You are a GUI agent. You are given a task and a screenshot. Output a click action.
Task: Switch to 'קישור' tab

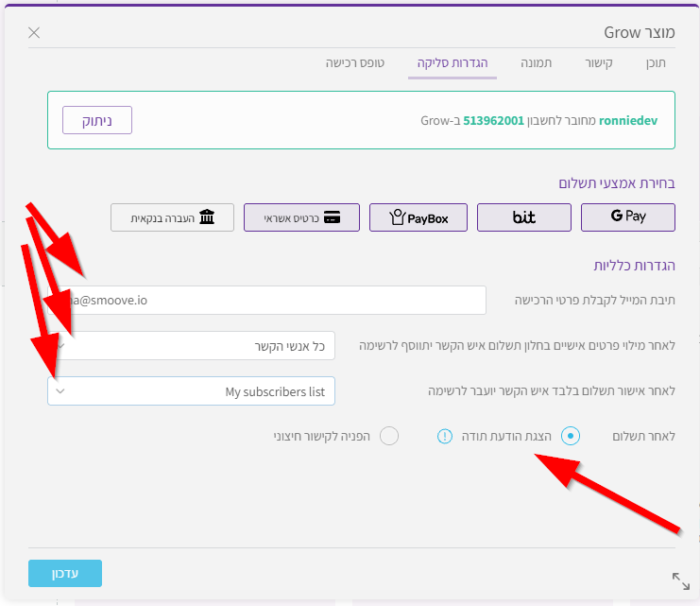[x=600, y=63]
